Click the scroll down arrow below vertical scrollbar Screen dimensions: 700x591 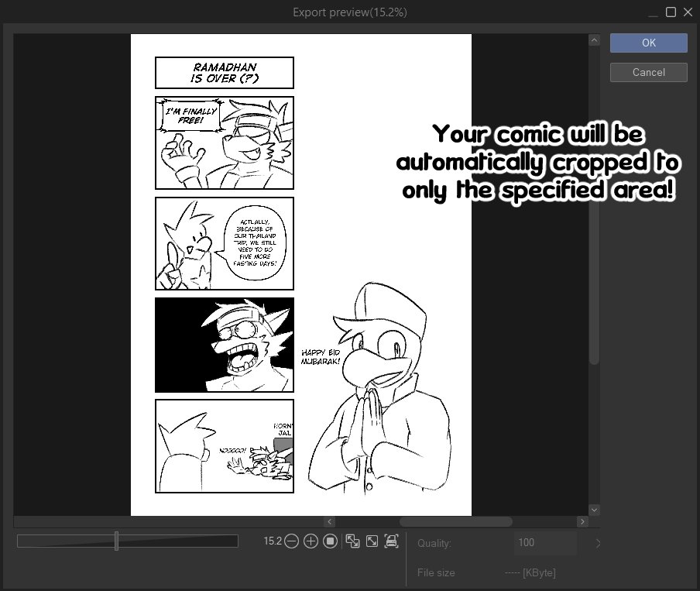(594, 510)
